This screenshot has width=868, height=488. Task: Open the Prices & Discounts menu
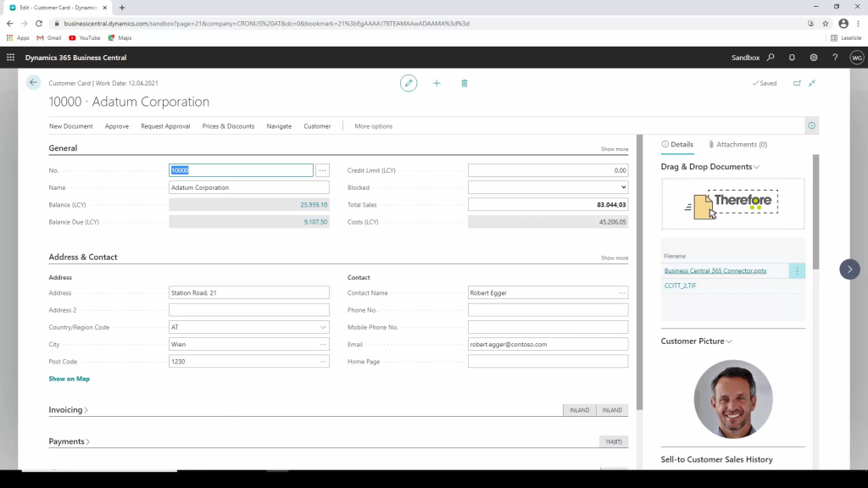coord(228,126)
